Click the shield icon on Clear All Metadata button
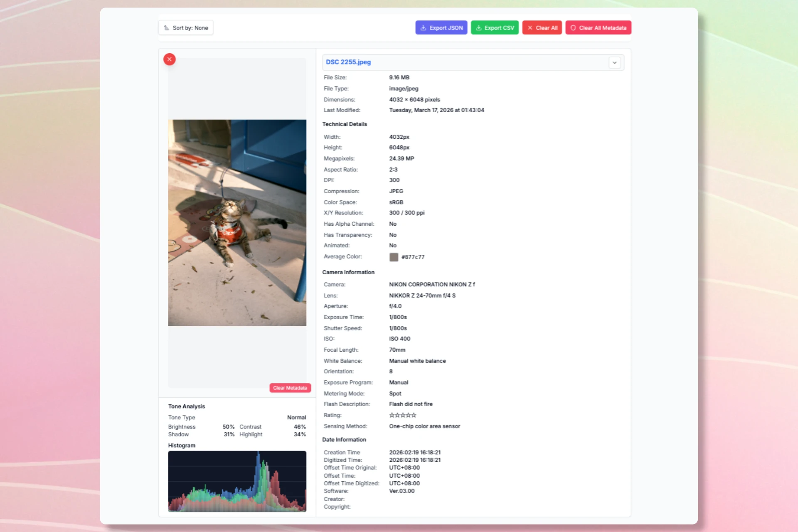Image resolution: width=798 pixels, height=532 pixels. point(574,28)
